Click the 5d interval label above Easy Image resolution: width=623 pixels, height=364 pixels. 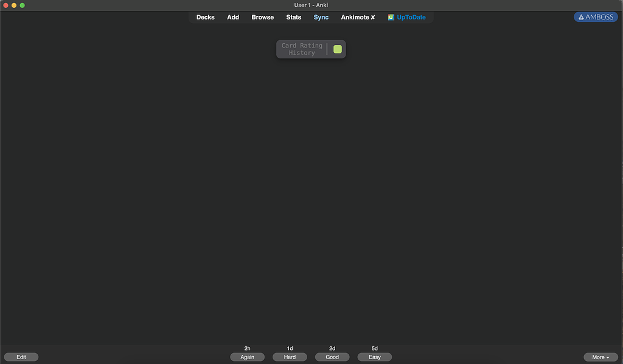click(374, 348)
